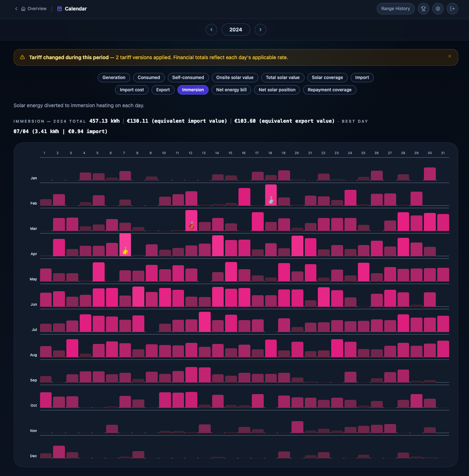The height and width of the screenshot is (476, 469).
Task: Select the Generation metric
Action: pos(114,78)
